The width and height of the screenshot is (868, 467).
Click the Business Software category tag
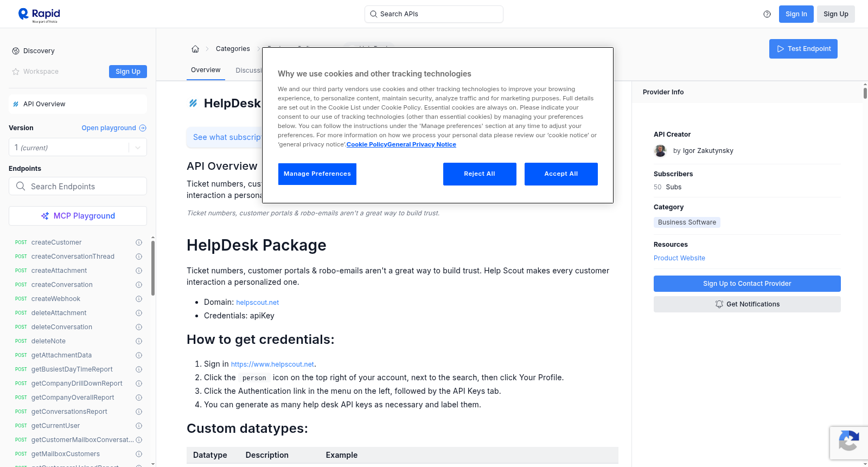(687, 222)
